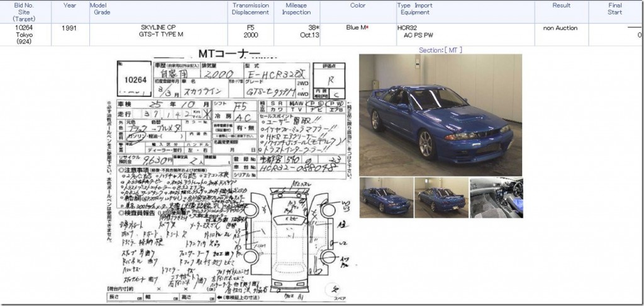Click displacement value 2000

coord(250,35)
